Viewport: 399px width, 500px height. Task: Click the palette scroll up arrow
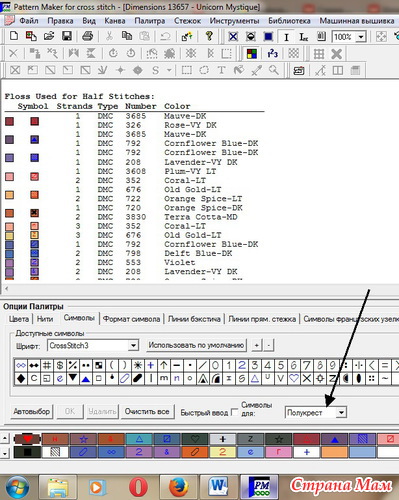coord(5,438)
